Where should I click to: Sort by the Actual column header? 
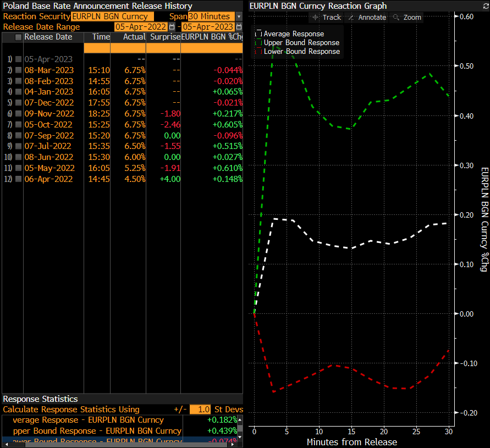point(135,37)
